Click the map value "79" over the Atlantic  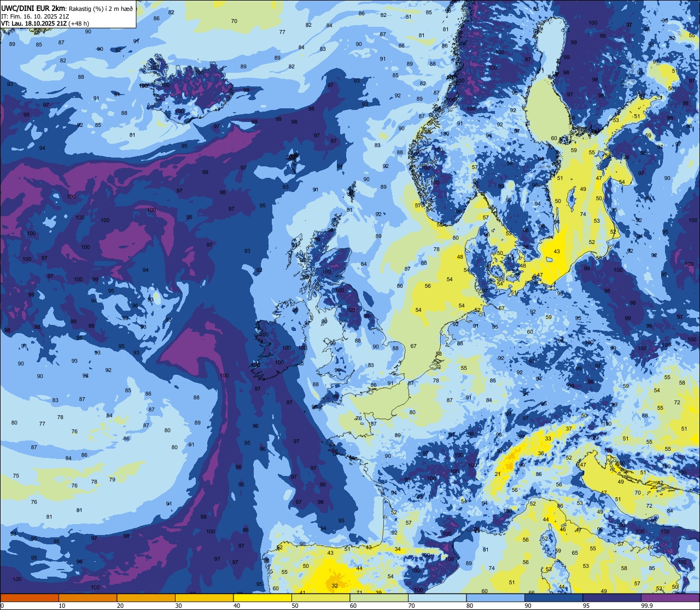pyautogui.click(x=112, y=479)
